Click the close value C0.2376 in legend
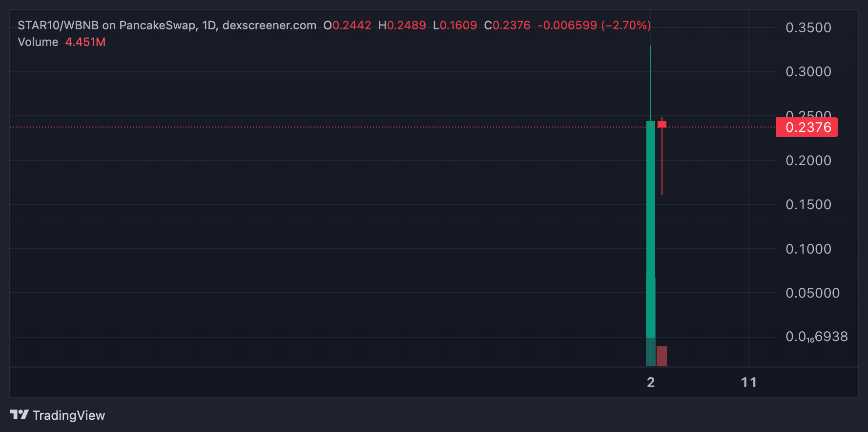The image size is (868, 432). pos(507,25)
